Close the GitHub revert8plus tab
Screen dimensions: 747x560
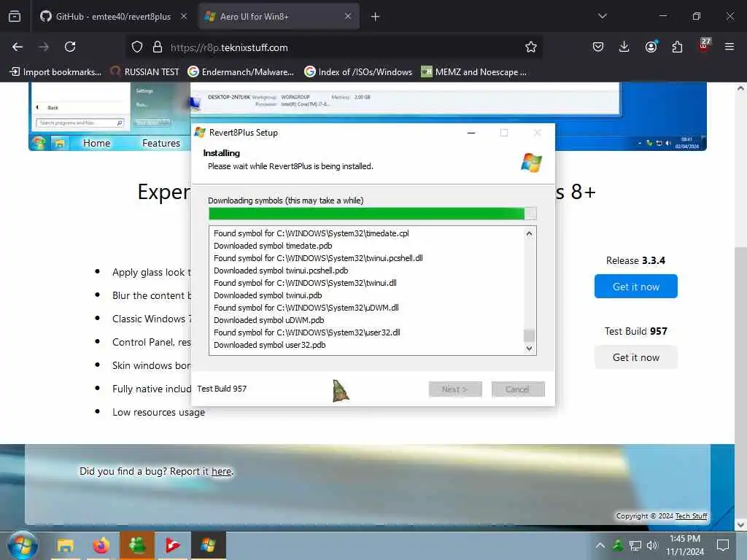click(x=184, y=16)
